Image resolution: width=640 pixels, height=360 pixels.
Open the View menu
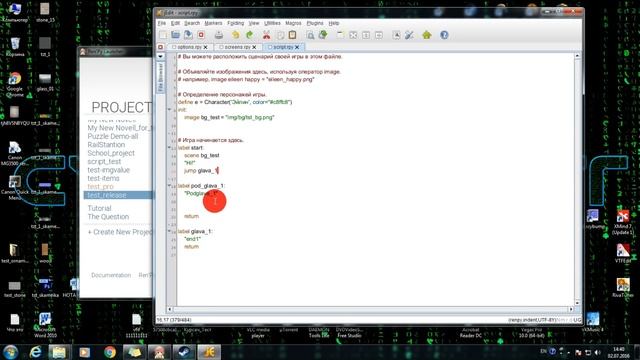(x=254, y=23)
